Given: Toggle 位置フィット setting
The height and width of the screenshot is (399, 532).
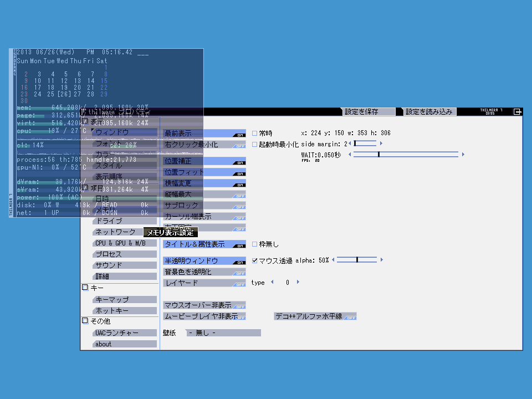Looking at the screenshot, I should point(204,172).
